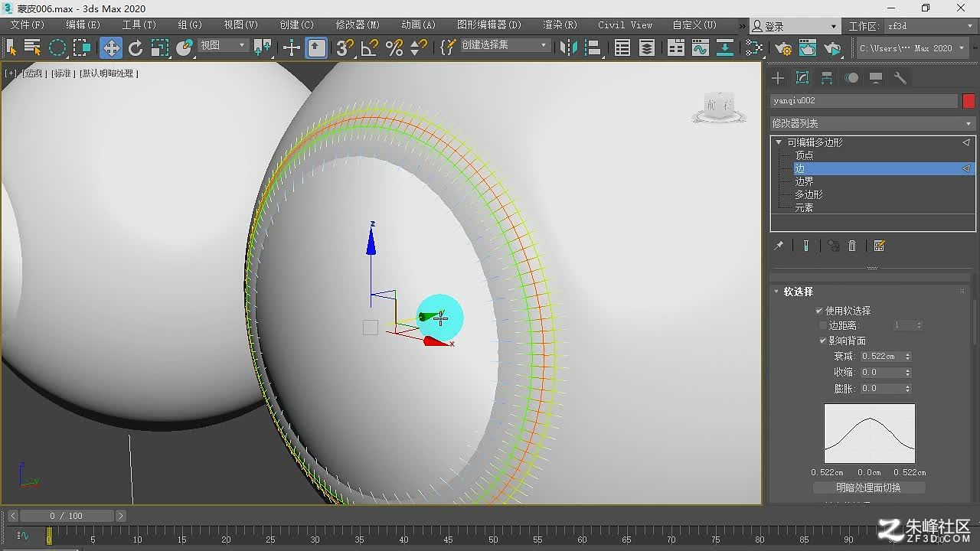Select the 元素 sub-object level
This screenshot has height=551, width=980.
804,207
